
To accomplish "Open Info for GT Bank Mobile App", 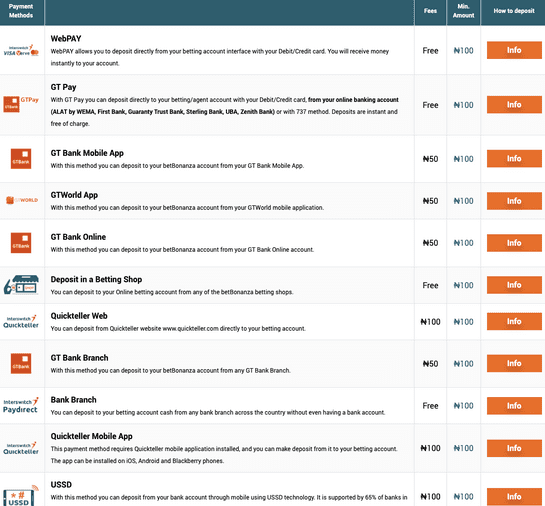I will click(x=514, y=159).
